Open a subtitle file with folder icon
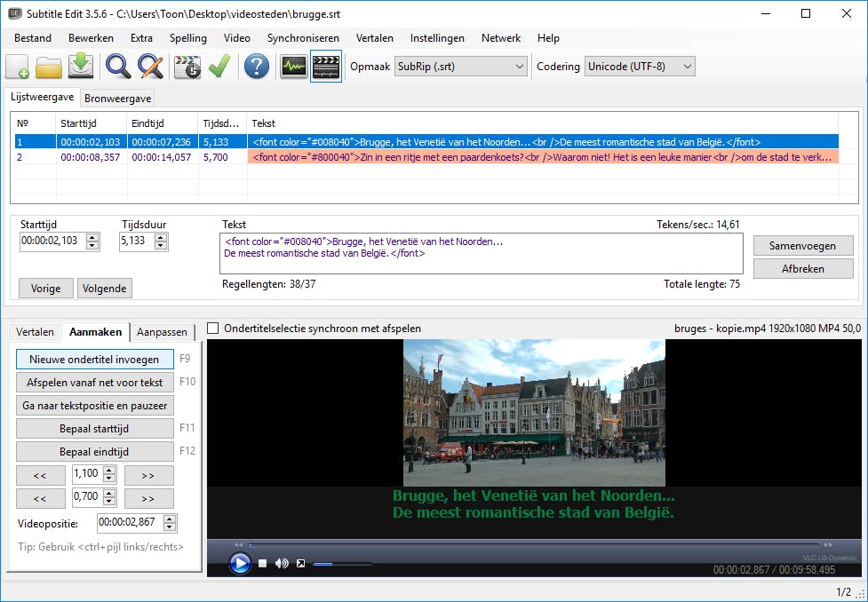The image size is (868, 602). pos(49,67)
